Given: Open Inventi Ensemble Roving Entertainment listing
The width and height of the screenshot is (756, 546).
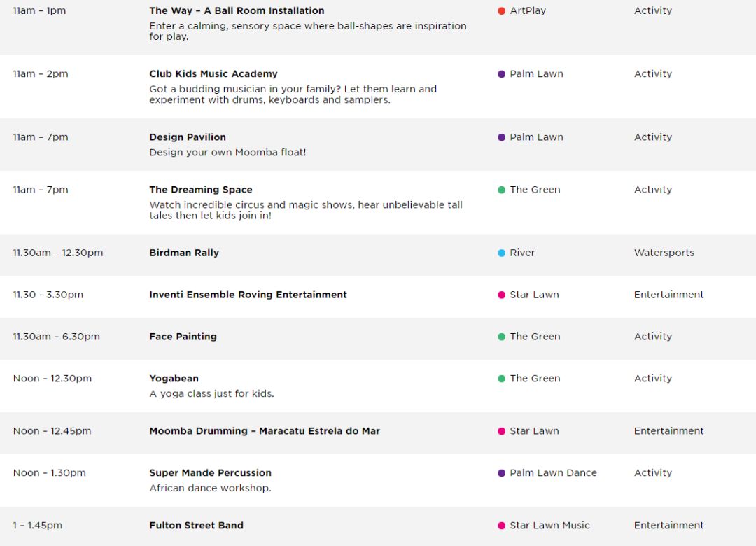Looking at the screenshot, I should (248, 295).
